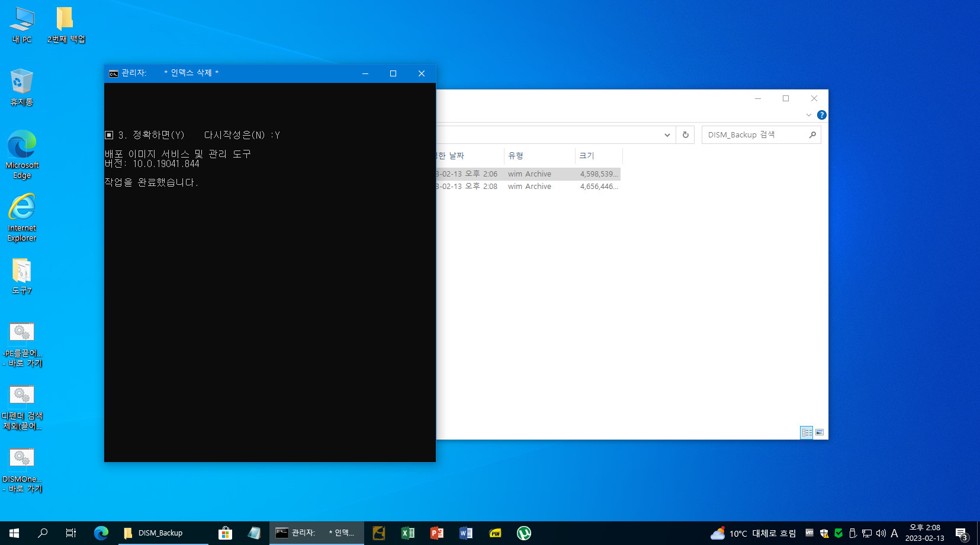The image size is (980, 545).
Task: Switch Explorer to details view
Action: (807, 432)
